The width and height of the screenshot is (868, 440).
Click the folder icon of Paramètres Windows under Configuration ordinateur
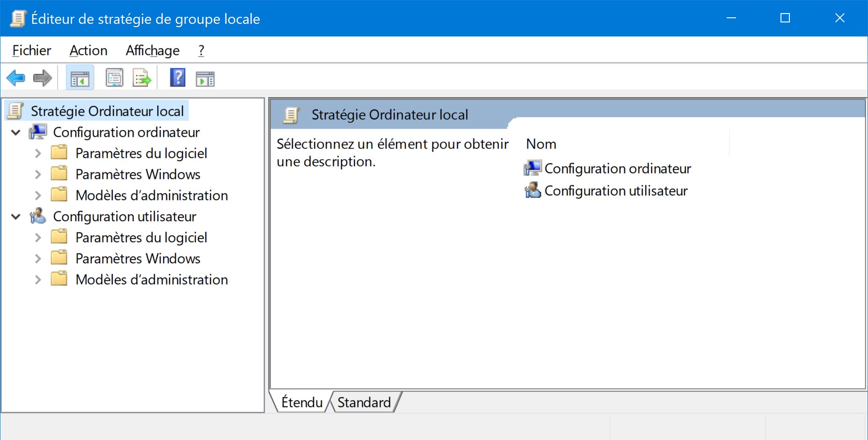click(59, 173)
